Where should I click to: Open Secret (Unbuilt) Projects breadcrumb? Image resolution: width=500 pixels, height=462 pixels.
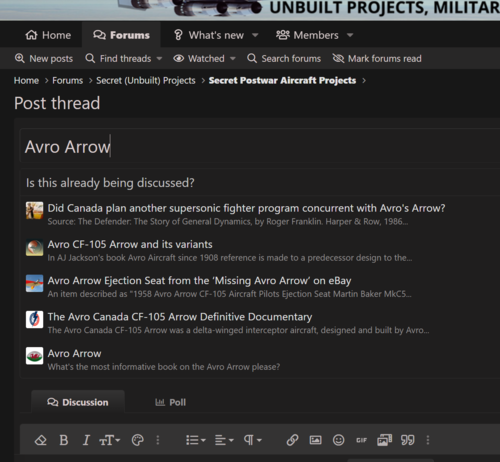(x=146, y=81)
